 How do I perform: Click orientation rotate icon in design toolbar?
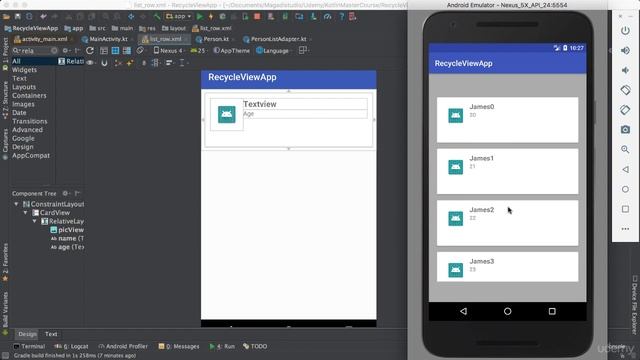[x=140, y=51]
